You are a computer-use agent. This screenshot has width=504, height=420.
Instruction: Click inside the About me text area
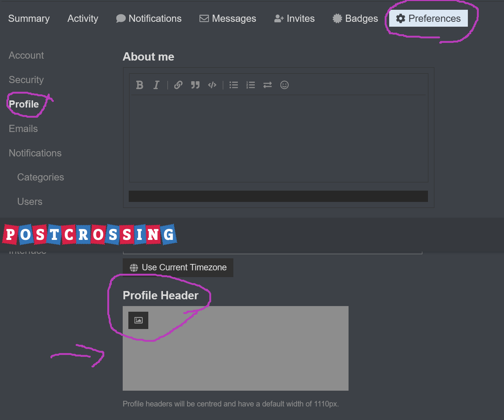point(279,138)
